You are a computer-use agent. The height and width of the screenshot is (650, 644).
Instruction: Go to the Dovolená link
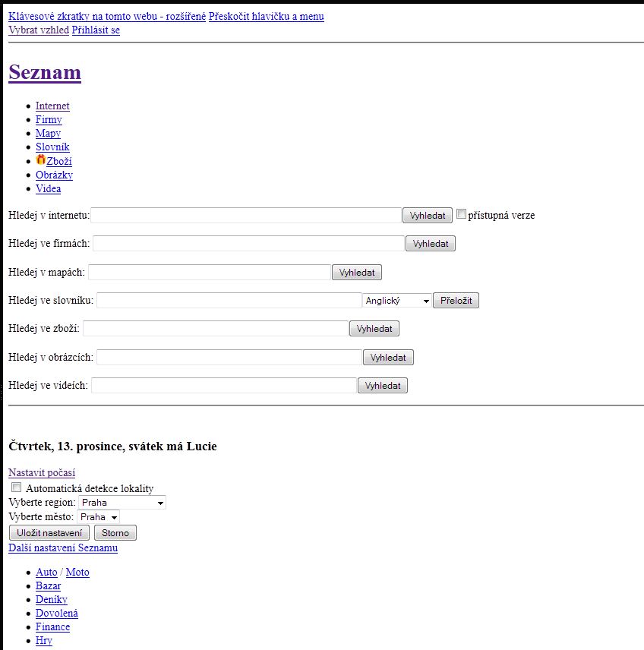57,613
